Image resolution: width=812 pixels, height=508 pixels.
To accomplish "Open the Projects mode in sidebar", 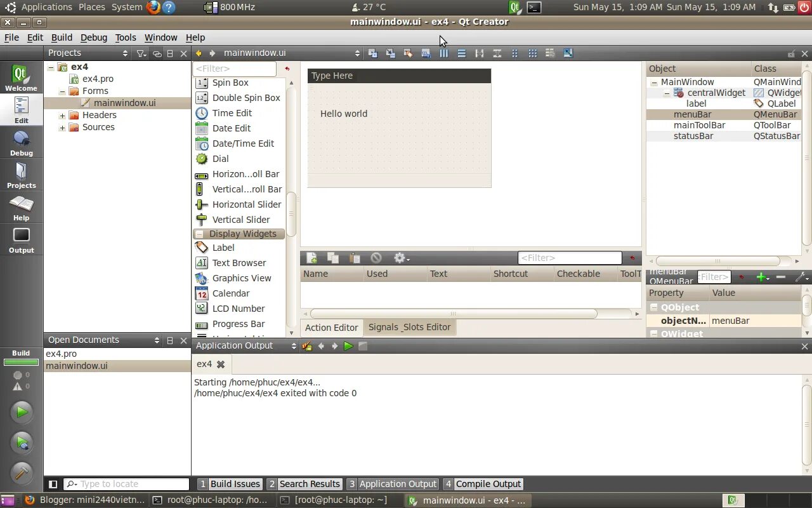I will pyautogui.click(x=21, y=175).
